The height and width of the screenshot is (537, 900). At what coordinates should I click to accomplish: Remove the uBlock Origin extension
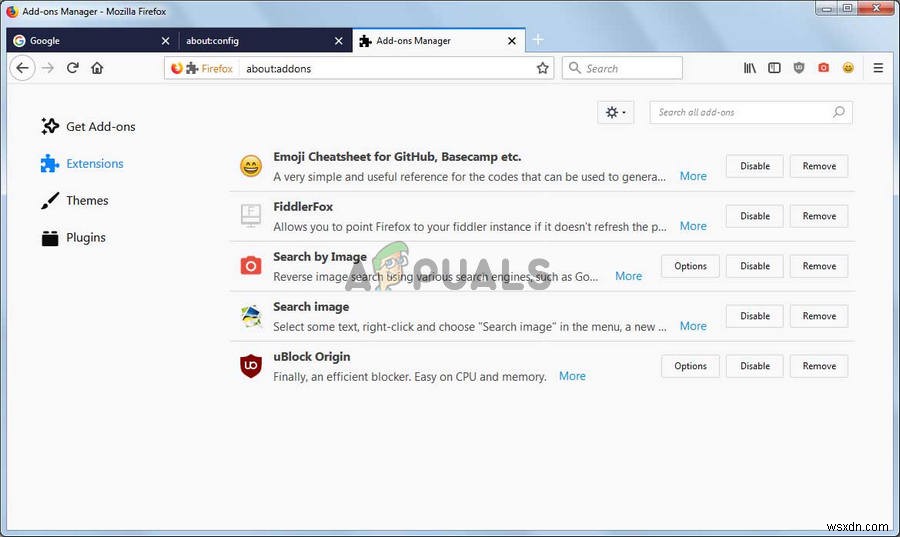(x=819, y=366)
